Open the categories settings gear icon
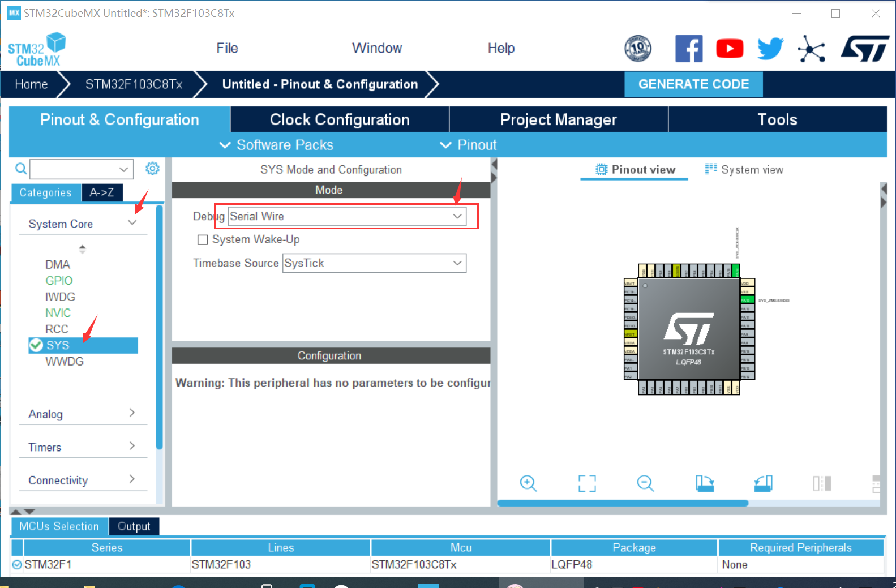The image size is (896, 588). (x=152, y=168)
